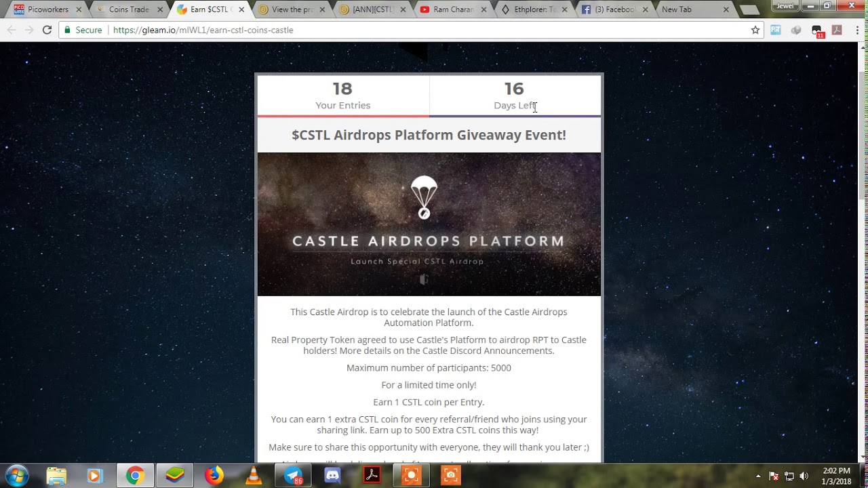Viewport: 868px width, 488px height.
Task: Go forward in browser history
Action: pyautogui.click(x=29, y=30)
